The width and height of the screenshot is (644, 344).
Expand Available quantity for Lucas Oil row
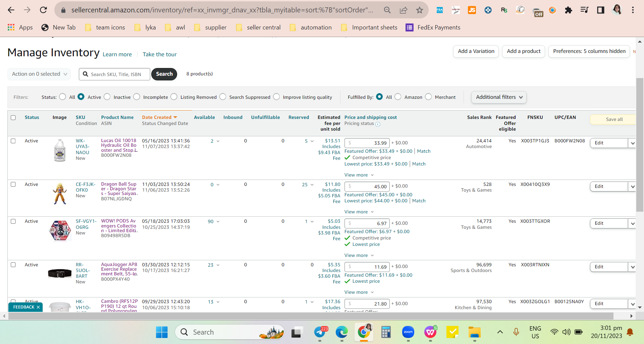218,141
